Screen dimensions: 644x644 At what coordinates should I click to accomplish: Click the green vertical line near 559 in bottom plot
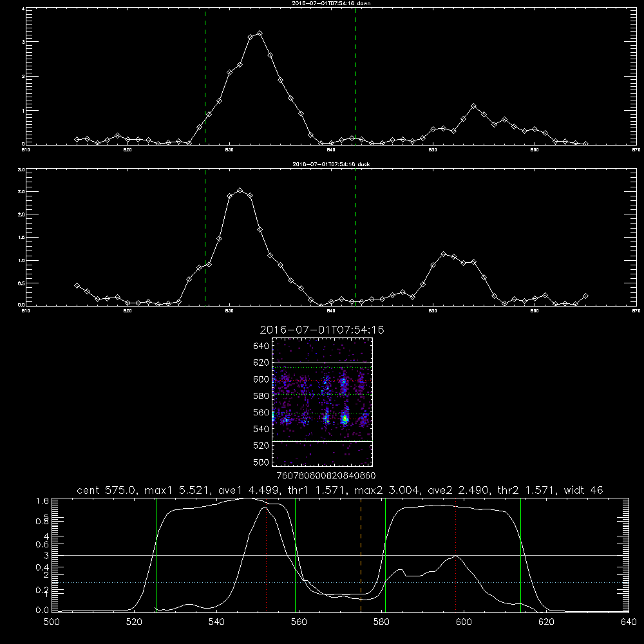296,555
